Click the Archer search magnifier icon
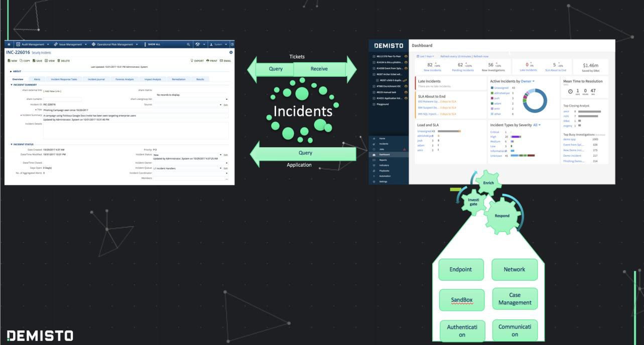 (x=189, y=44)
